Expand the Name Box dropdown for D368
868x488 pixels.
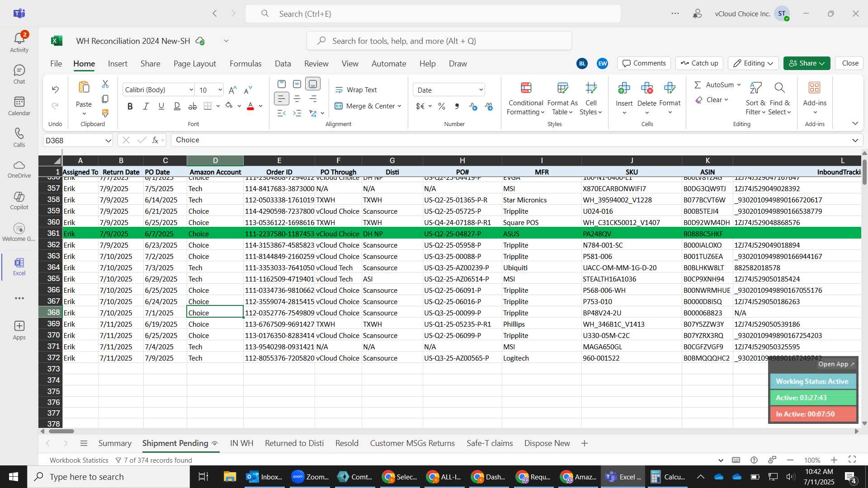tap(108, 141)
